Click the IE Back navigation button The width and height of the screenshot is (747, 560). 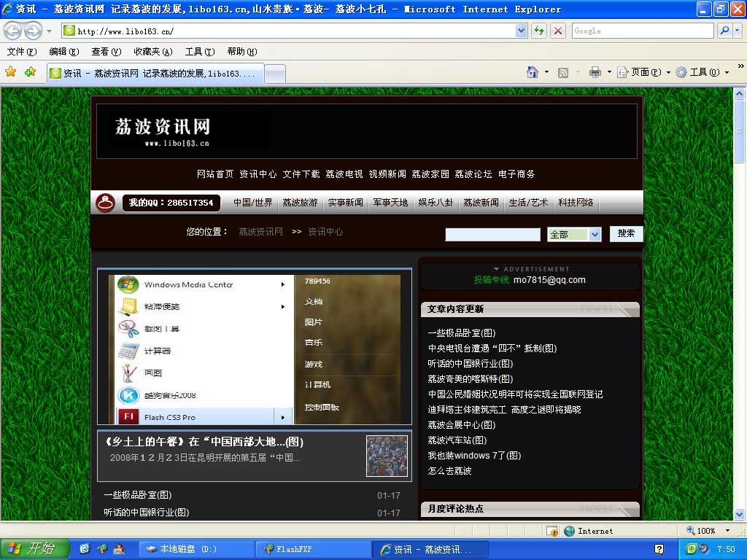tap(13, 31)
